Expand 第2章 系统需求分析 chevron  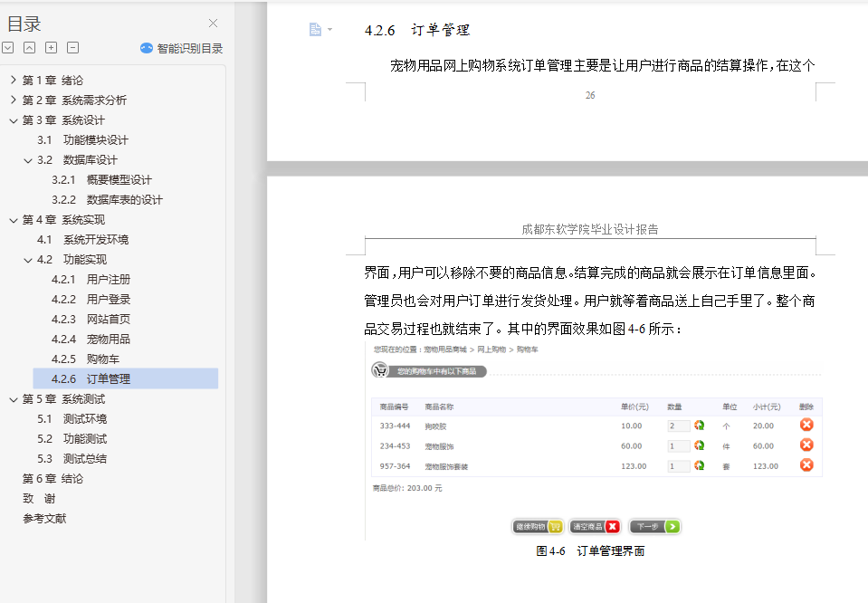(14, 100)
